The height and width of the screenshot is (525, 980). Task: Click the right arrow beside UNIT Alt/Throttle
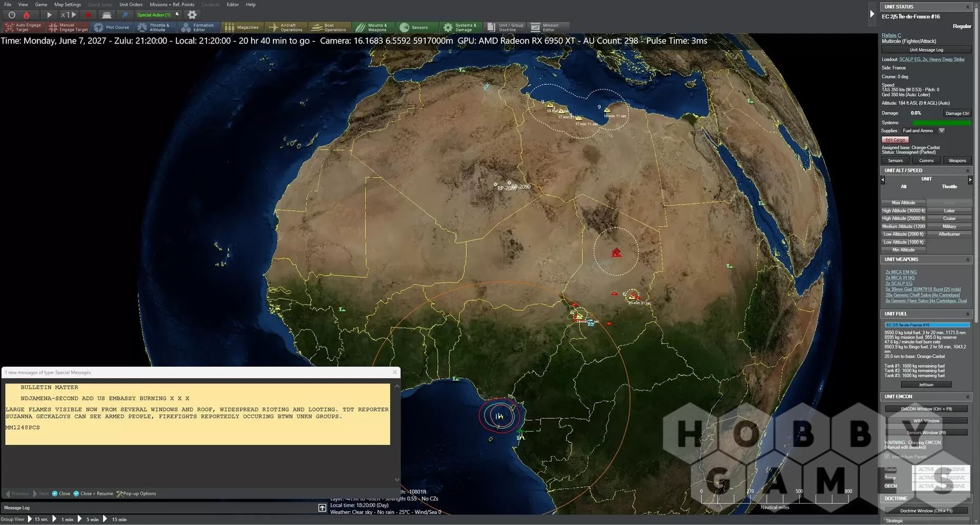(x=970, y=180)
